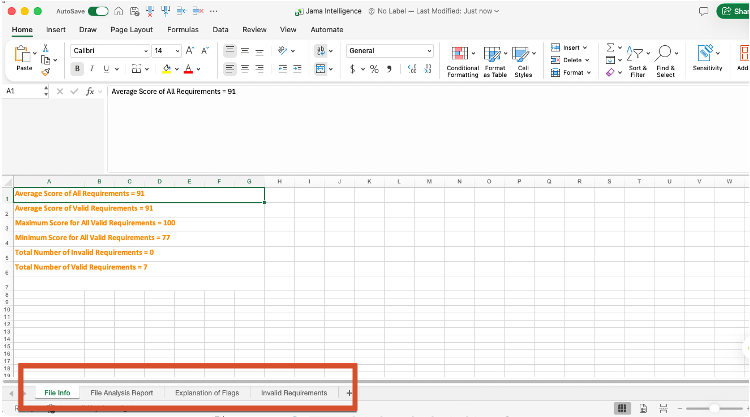Viewport: 750px width, 417px height.
Task: Toggle Align Left button
Action: click(230, 69)
